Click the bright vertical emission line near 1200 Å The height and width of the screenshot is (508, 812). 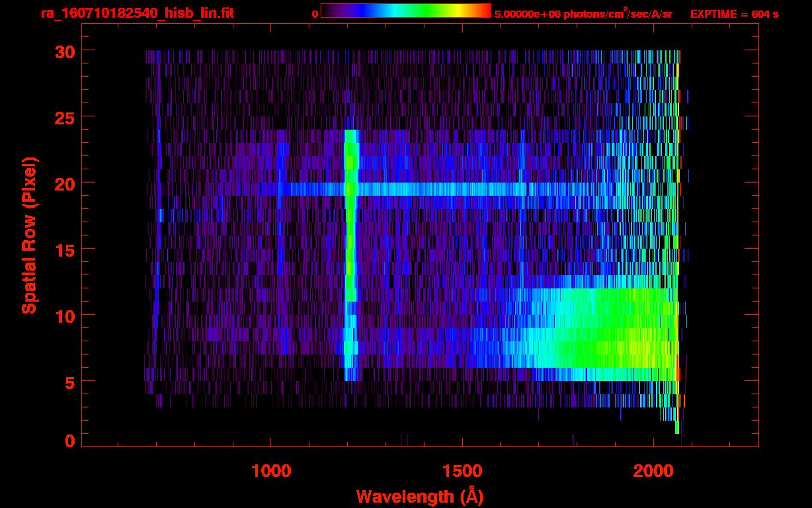pyautogui.click(x=350, y=251)
